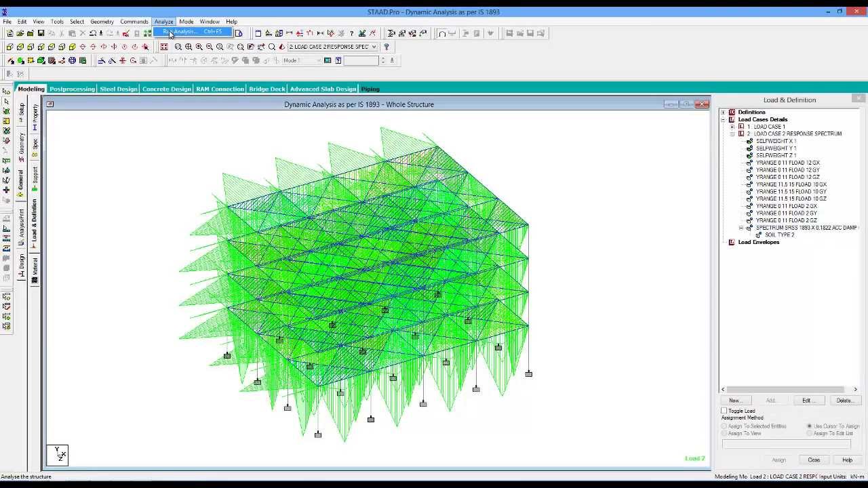Click Run Analysis menu entry
Viewport: 868px width, 488px height.
[193, 32]
